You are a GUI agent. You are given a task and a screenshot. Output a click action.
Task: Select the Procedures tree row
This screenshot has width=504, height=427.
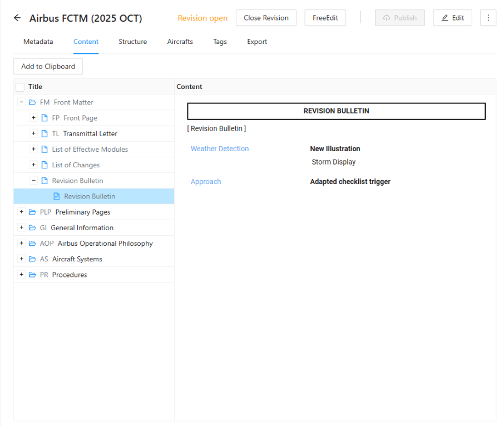94,275
